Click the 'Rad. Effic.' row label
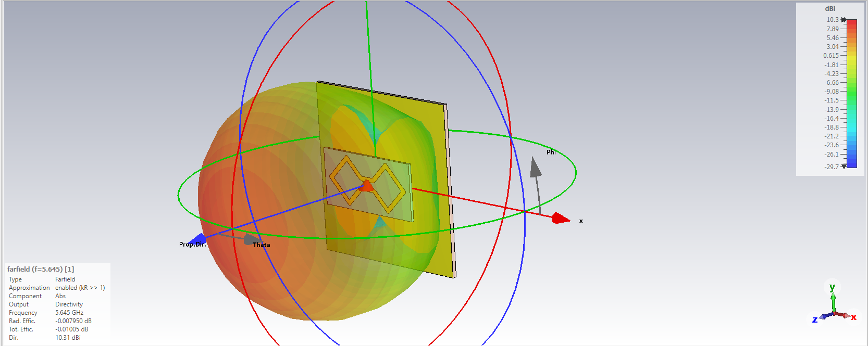This screenshot has height=346, width=868. [x=22, y=321]
